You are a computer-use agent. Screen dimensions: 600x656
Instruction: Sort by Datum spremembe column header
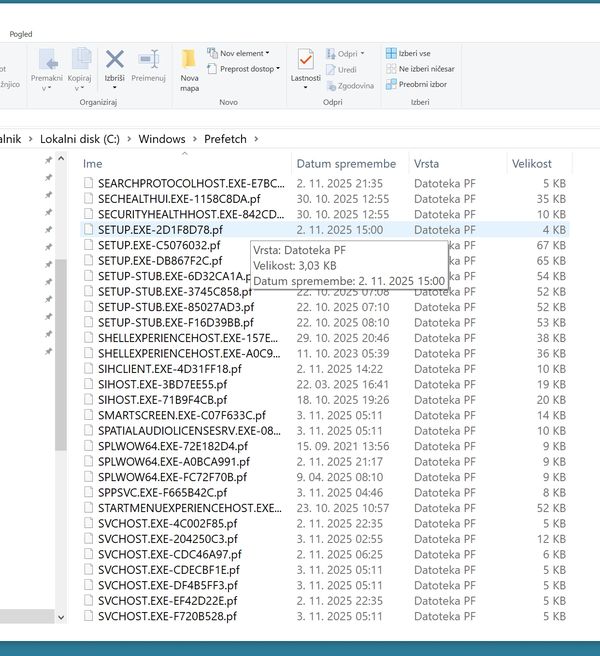pyautogui.click(x=345, y=163)
